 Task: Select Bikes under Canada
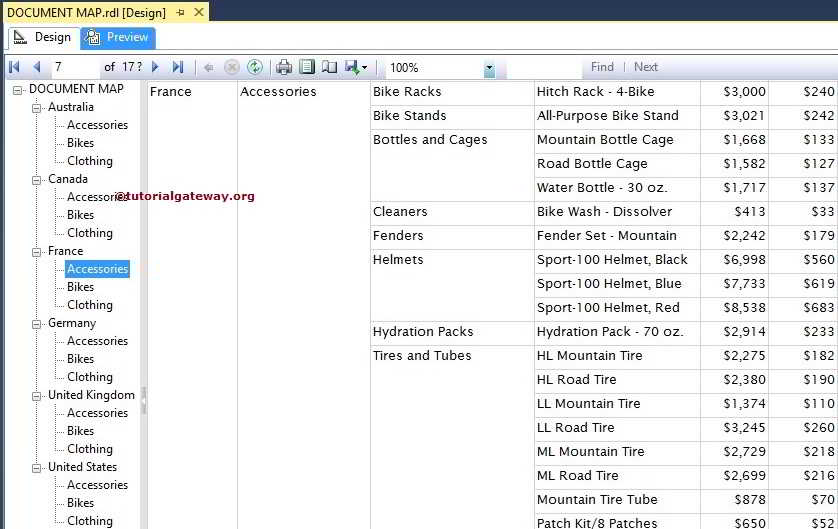click(x=80, y=215)
